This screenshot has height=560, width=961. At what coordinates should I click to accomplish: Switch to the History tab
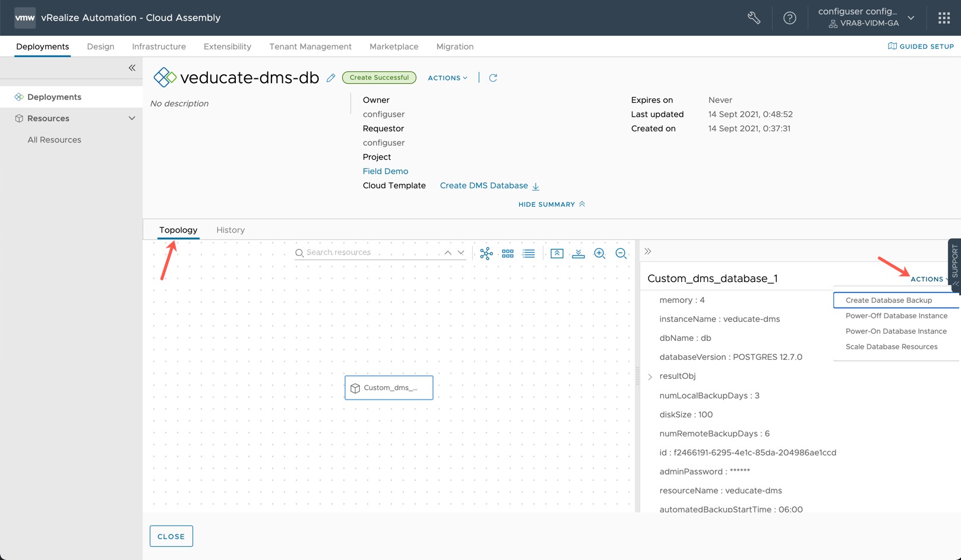tap(230, 230)
